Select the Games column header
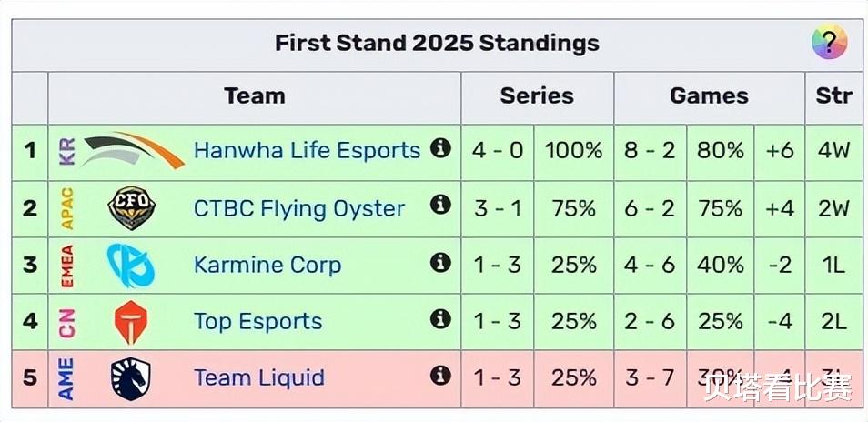Viewport: 868px width, 422px height. (x=709, y=96)
